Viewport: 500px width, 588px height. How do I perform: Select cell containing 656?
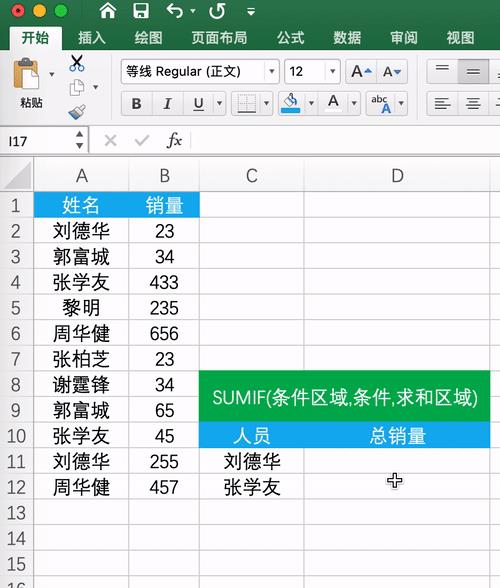click(x=164, y=333)
